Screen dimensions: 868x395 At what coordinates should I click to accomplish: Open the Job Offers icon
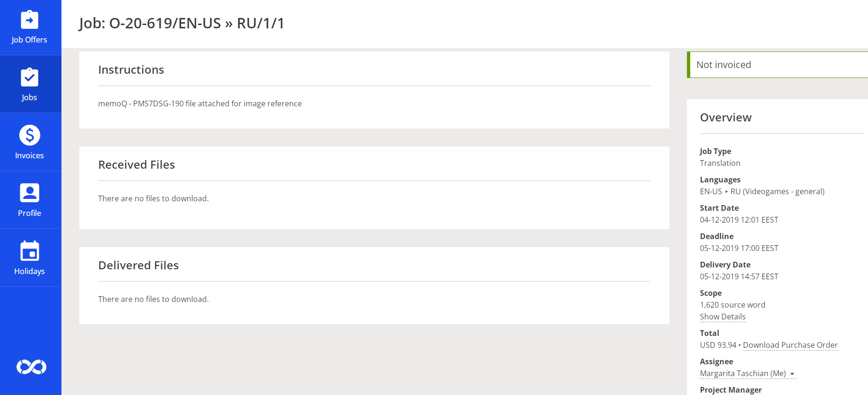29,20
